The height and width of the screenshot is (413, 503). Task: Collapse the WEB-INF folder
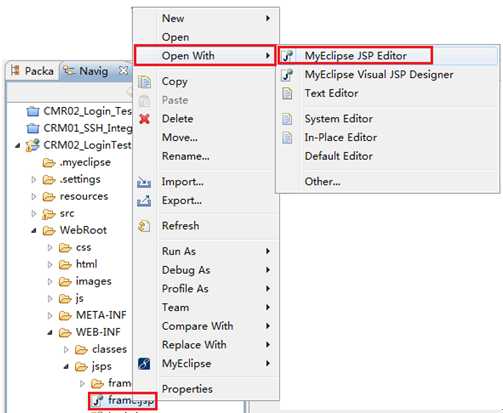pyautogui.click(x=50, y=332)
